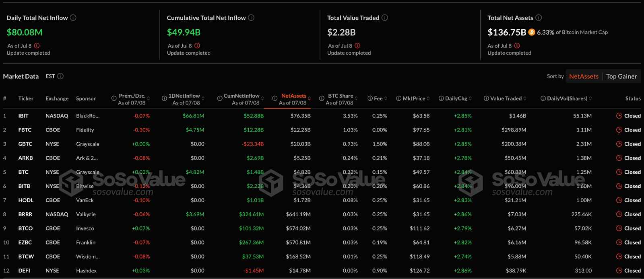Click info icon of Prem./Dsc. column
The width and height of the screenshot is (644, 279).
coord(114,98)
